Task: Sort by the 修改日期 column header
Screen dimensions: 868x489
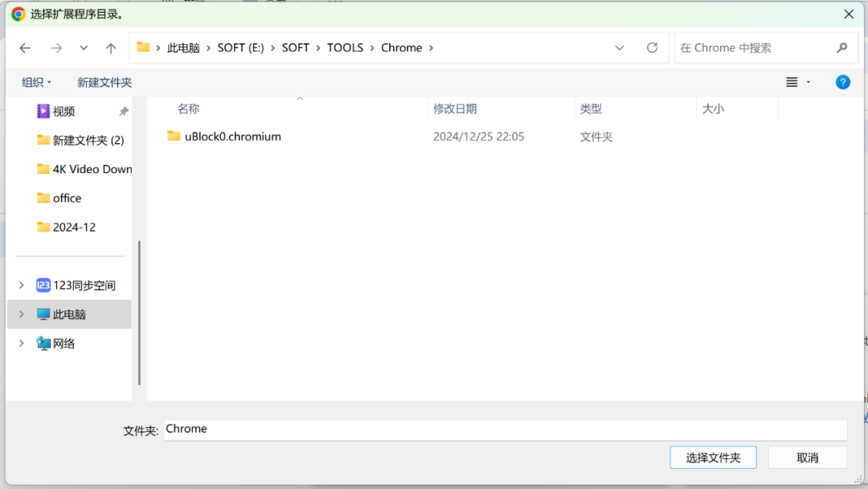Action: tap(454, 109)
